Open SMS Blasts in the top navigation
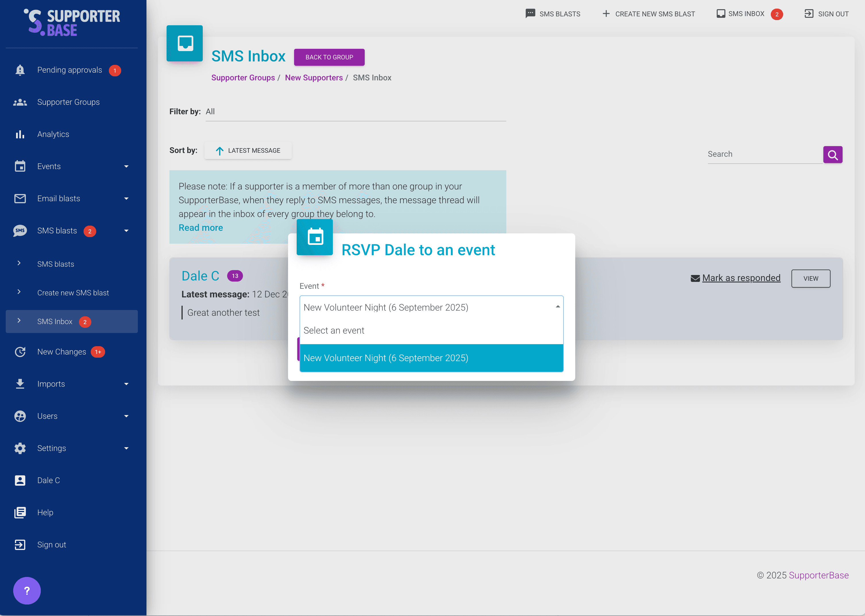The width and height of the screenshot is (865, 616). [x=553, y=14]
